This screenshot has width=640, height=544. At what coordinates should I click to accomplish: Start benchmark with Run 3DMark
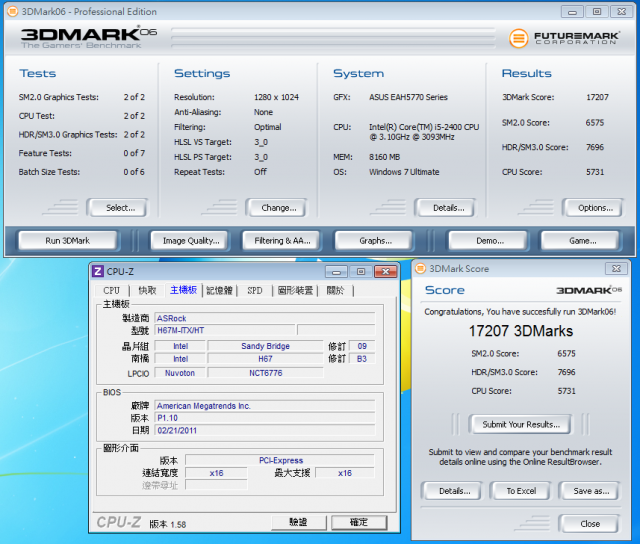click(x=67, y=241)
